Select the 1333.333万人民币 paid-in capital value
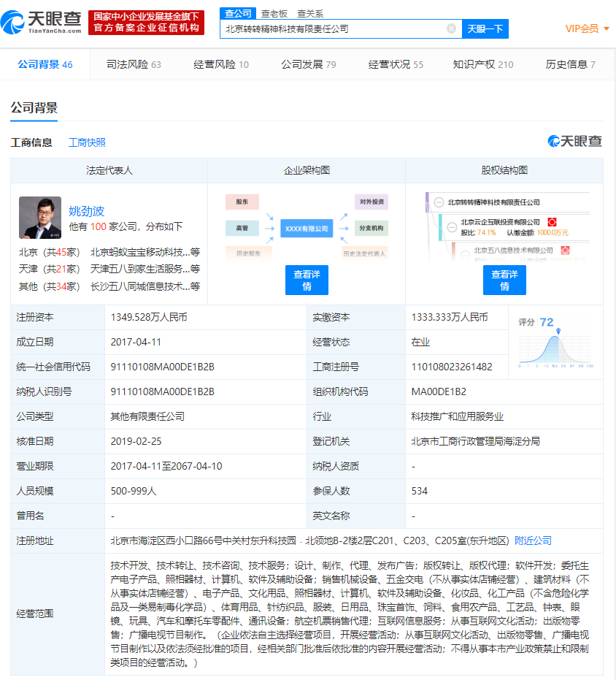Viewport: 616px width, 680px height. pos(450,317)
